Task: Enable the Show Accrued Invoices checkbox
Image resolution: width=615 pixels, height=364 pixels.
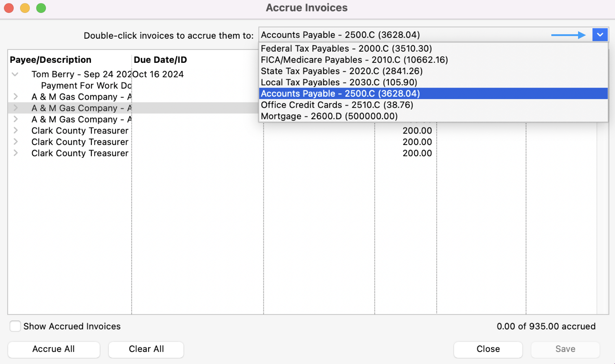Action: click(15, 326)
